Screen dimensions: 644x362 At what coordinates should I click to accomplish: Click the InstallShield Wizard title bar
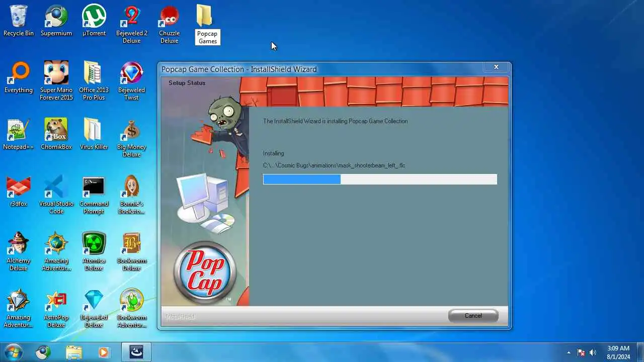tap(322, 69)
